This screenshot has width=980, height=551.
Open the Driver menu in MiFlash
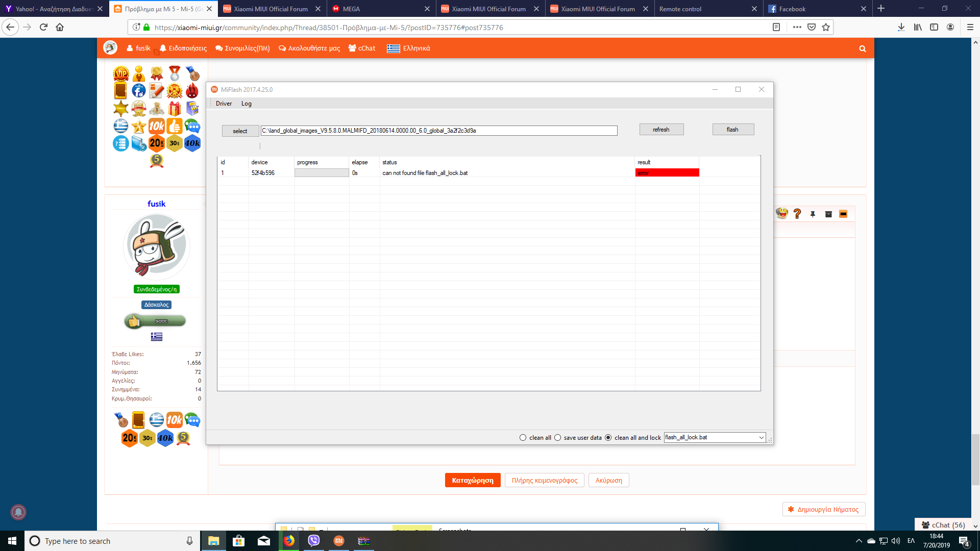tap(224, 104)
